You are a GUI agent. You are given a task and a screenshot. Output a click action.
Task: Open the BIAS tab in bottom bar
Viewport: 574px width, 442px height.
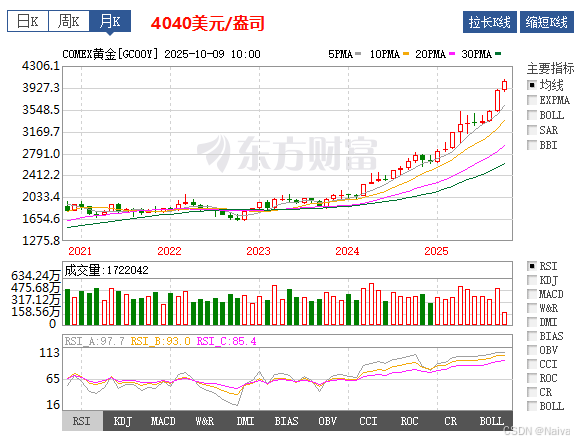pyautogui.click(x=287, y=421)
